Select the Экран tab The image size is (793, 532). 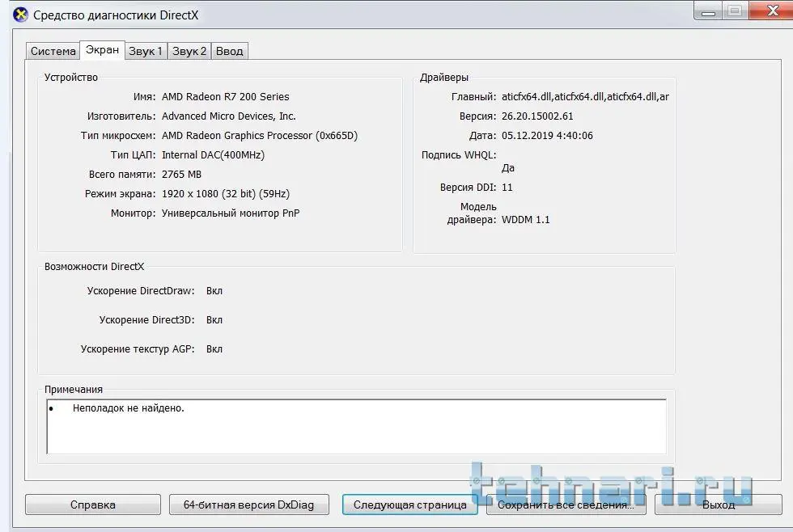coord(102,50)
